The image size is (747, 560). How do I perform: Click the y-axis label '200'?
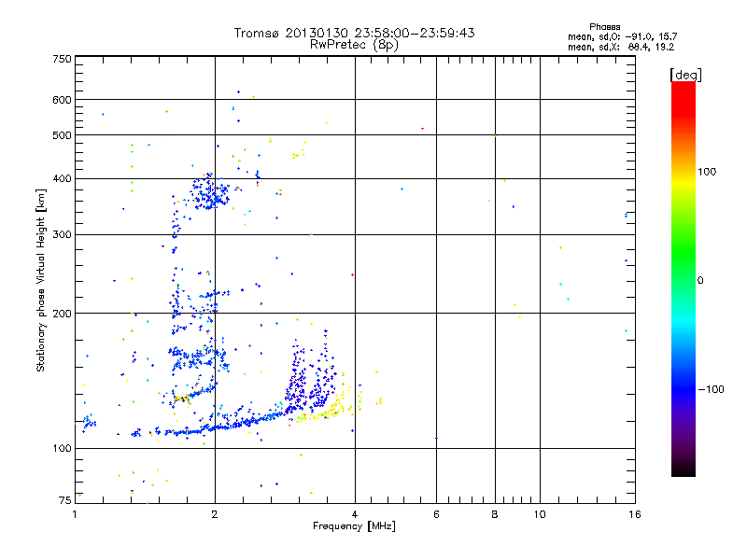click(62, 314)
